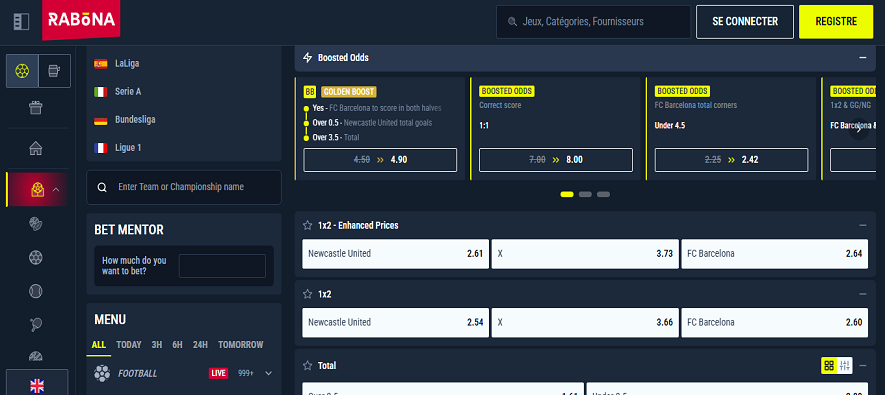Select the 3H time filter tab
Image resolution: width=885 pixels, height=395 pixels.
(x=157, y=345)
